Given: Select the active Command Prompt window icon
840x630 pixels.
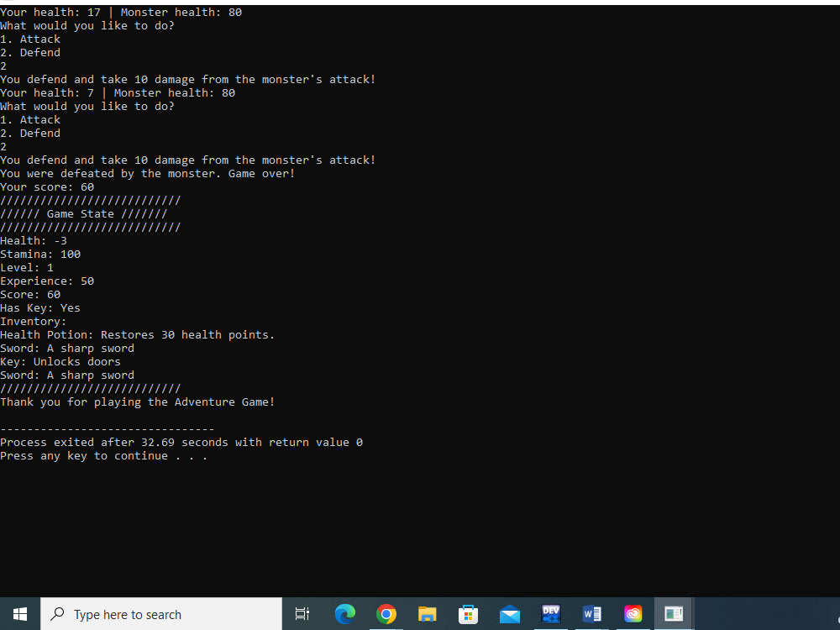Looking at the screenshot, I should [673, 614].
